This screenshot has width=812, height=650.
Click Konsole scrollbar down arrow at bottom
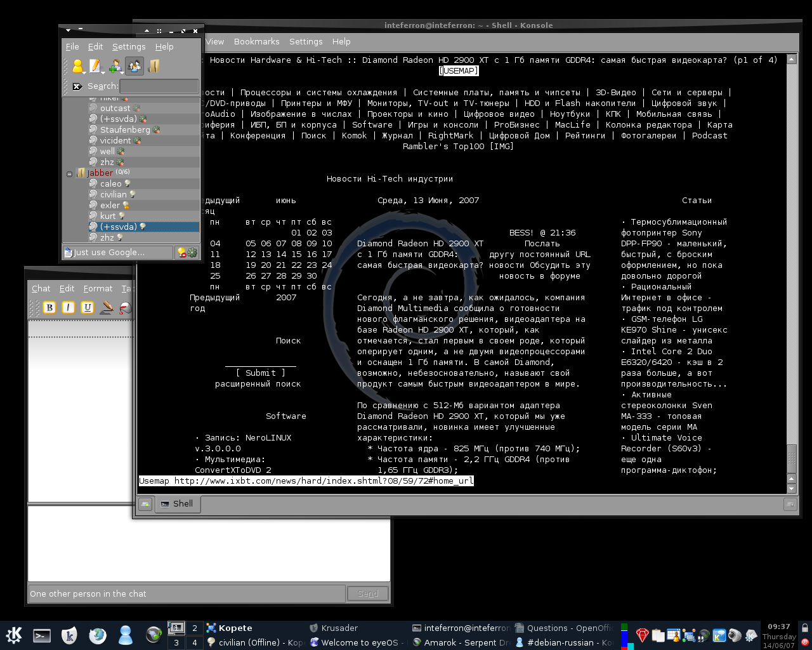tap(792, 489)
